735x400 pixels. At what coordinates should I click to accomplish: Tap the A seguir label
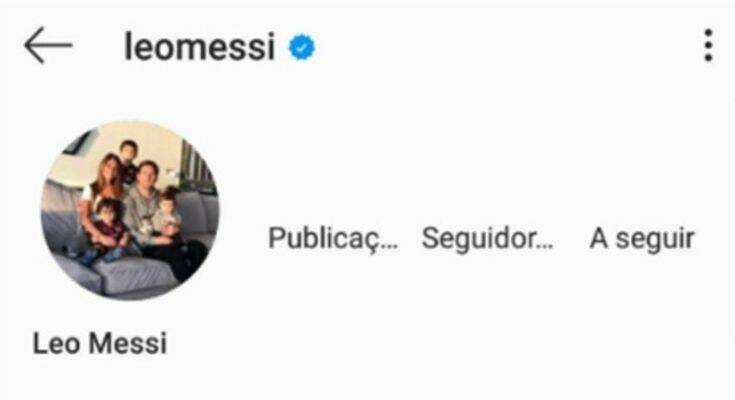click(642, 239)
